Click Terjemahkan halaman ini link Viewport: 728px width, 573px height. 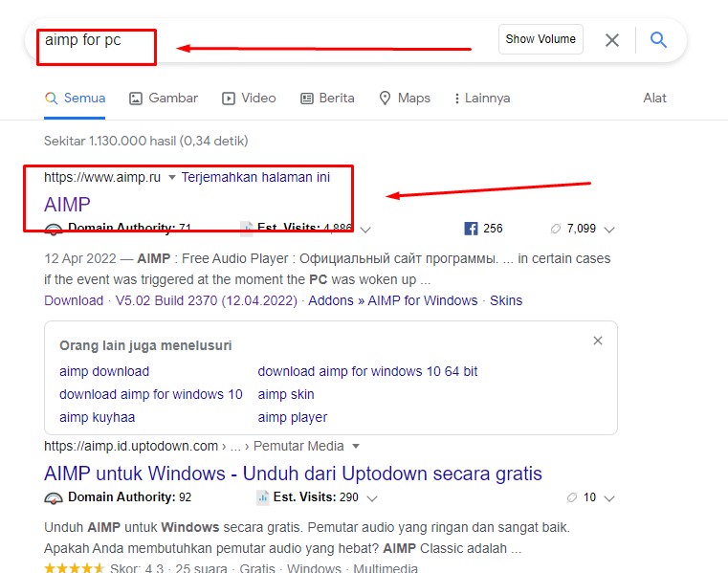coord(255,177)
